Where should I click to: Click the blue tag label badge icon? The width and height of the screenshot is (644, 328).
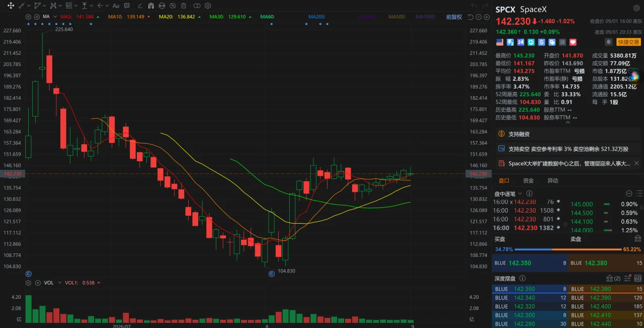coord(552,42)
